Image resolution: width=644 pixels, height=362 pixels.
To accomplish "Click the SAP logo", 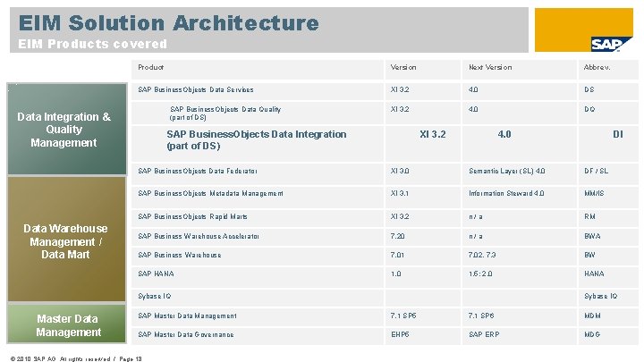I will pyautogui.click(x=611, y=44).
